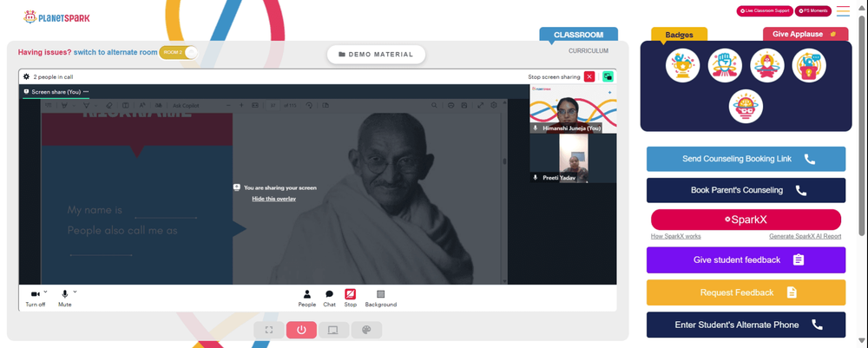Image resolution: width=868 pixels, height=348 pixels.
Task: Open the hamburger menu at top right
Action: click(x=843, y=11)
